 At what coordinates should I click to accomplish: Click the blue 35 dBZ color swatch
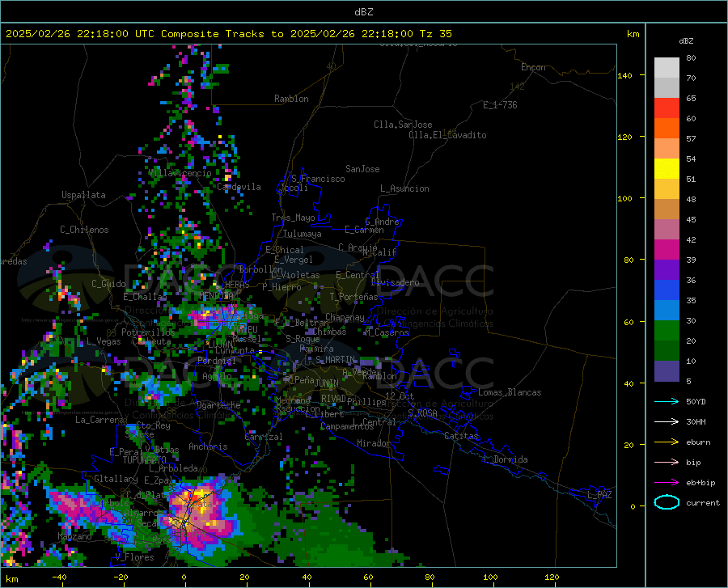(667, 290)
